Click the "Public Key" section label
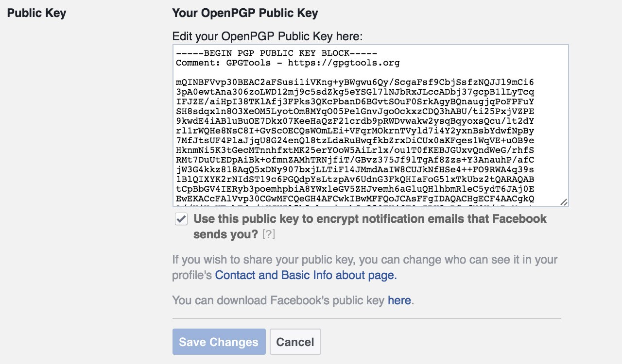This screenshot has width=622, height=364. [x=37, y=13]
